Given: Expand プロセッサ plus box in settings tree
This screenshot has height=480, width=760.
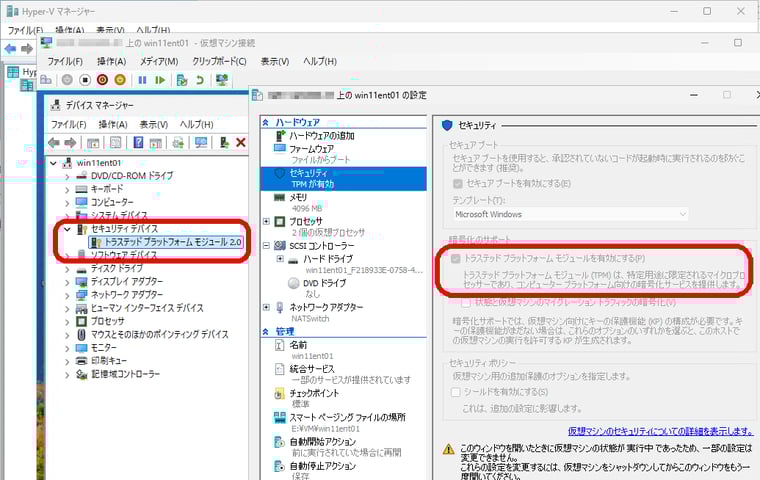Looking at the screenshot, I should 266,222.
